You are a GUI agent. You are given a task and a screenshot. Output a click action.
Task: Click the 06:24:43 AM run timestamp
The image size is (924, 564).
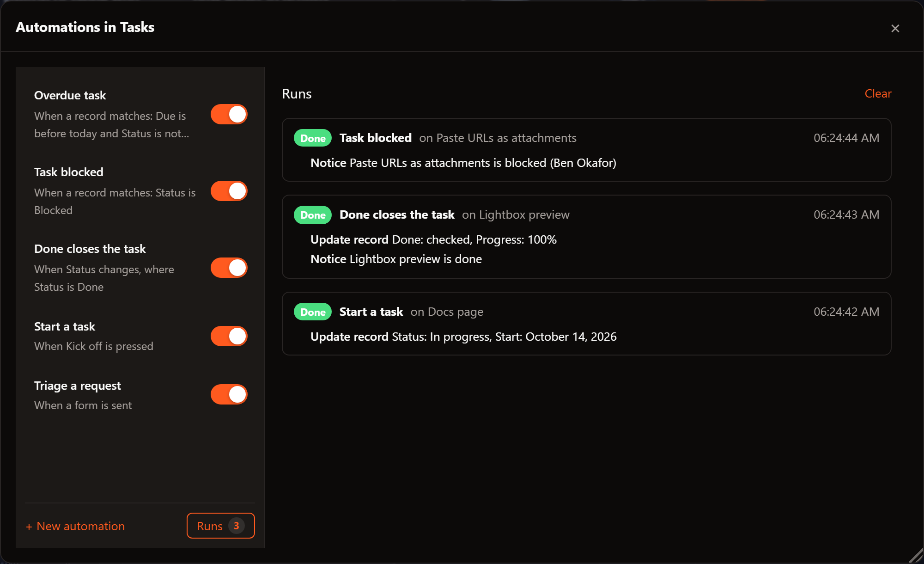point(846,215)
